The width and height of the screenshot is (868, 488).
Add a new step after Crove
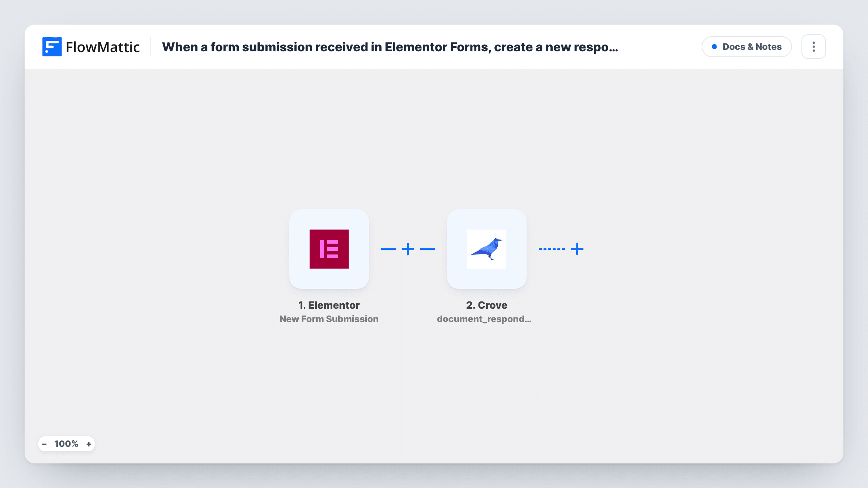[577, 249]
